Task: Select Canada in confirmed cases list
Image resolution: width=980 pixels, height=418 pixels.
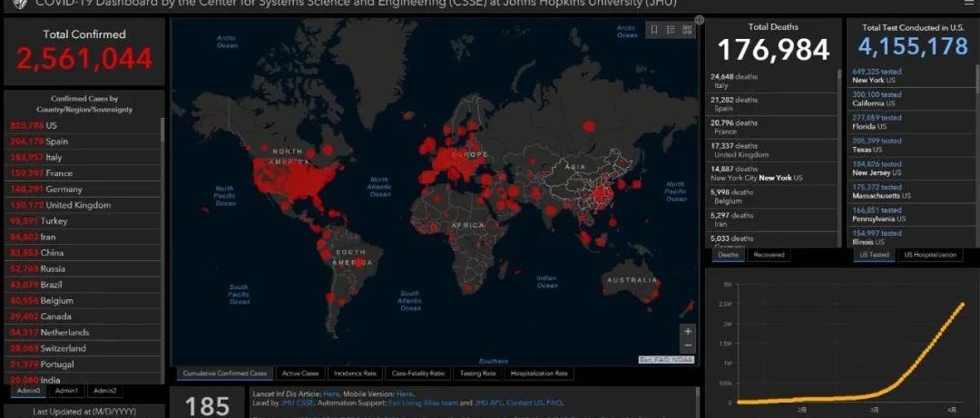Action: tap(83, 316)
